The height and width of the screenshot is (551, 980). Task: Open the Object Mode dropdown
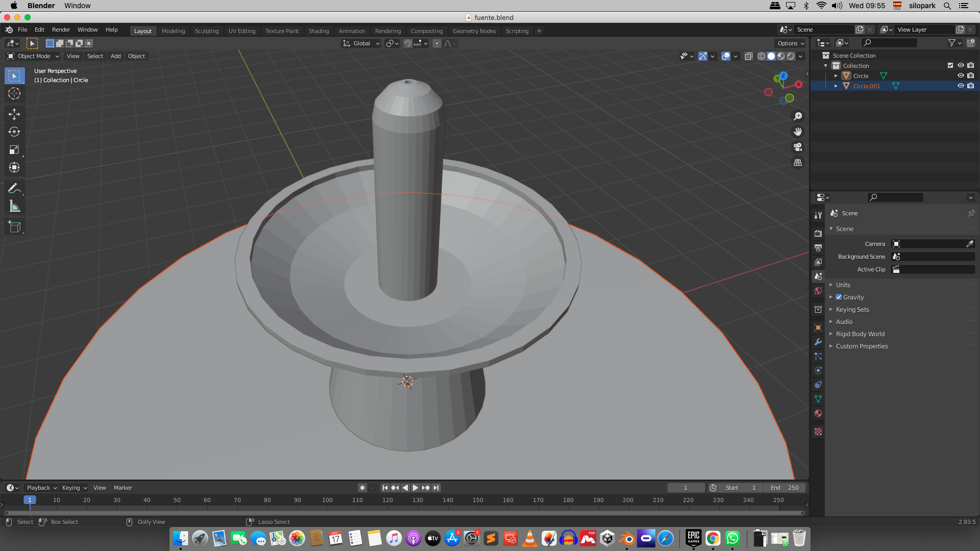pos(33,56)
